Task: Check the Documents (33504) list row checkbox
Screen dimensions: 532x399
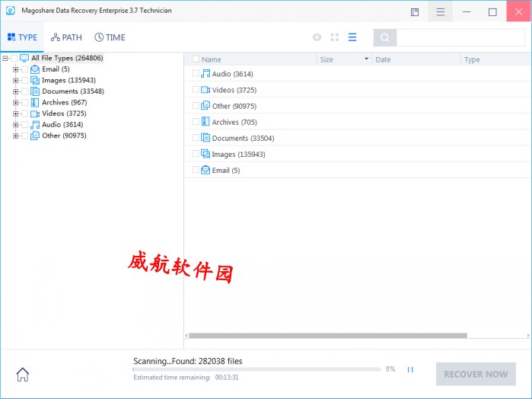Action: 196,138
